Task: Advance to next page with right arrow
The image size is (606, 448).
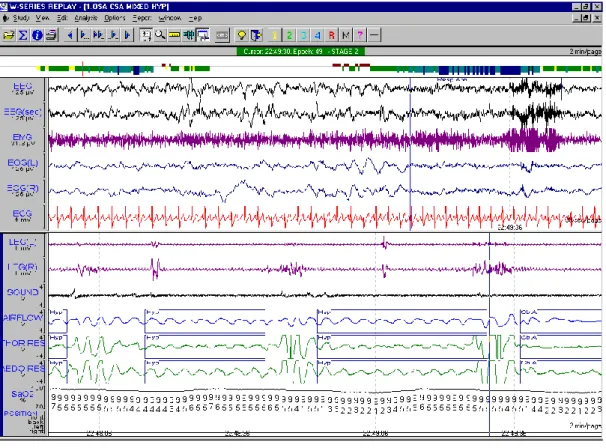Action: pos(127,36)
